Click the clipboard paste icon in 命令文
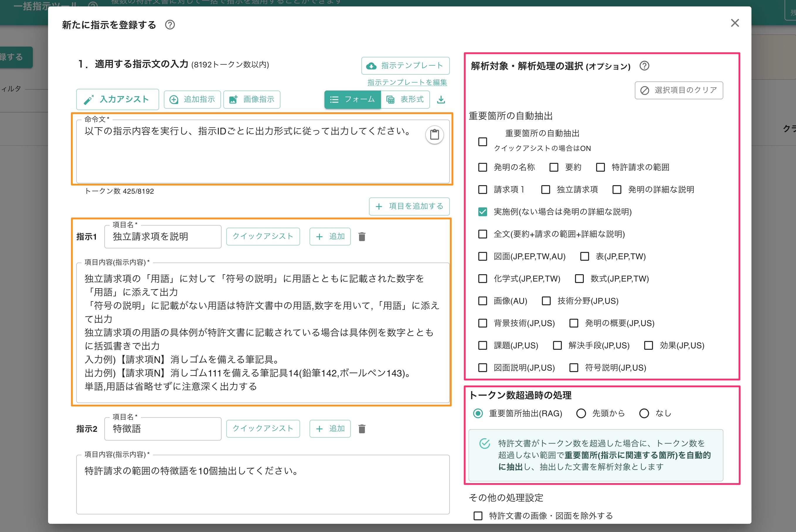The width and height of the screenshot is (796, 532). (435, 135)
